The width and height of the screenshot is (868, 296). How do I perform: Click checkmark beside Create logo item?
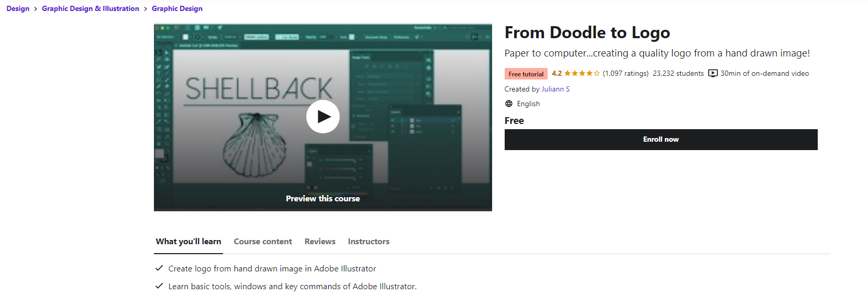coord(159,268)
